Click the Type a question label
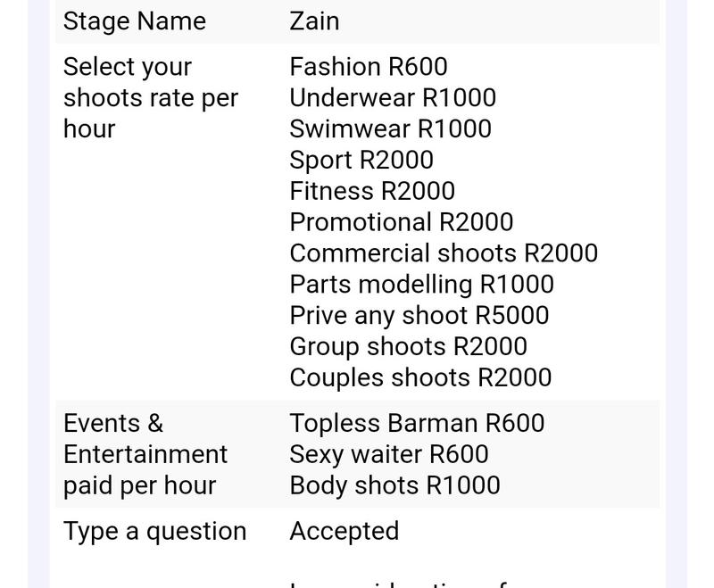Screen dimensions: 714x588 154,531
